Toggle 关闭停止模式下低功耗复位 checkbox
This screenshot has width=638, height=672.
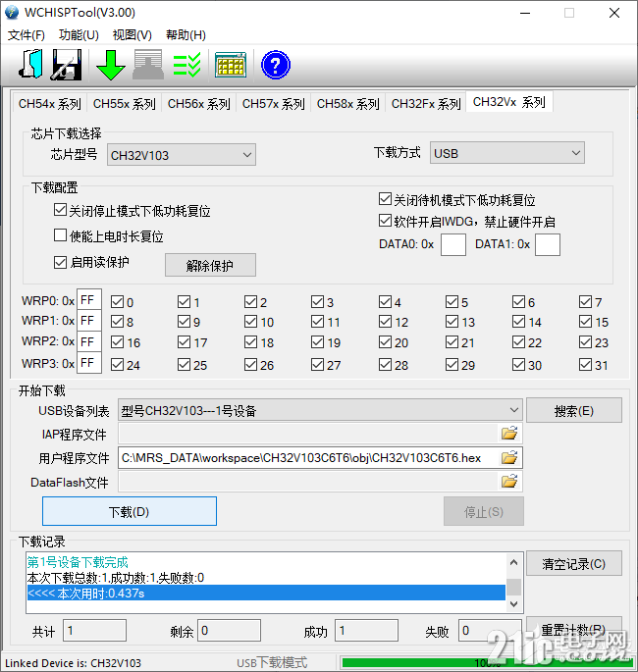[x=61, y=210]
